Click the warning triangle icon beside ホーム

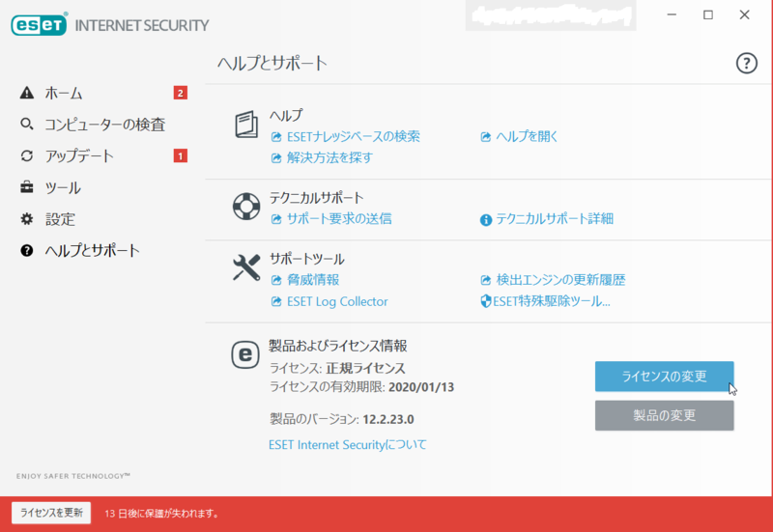pyautogui.click(x=27, y=93)
